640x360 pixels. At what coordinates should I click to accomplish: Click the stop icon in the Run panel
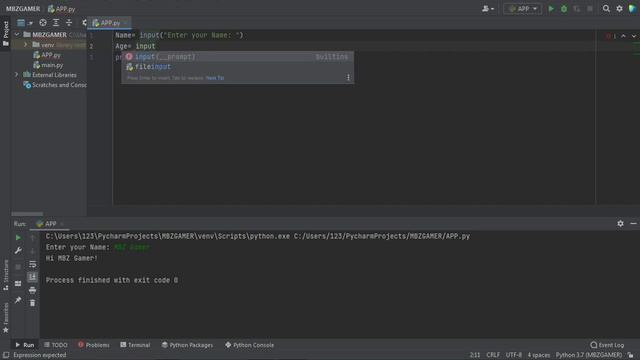[18, 267]
